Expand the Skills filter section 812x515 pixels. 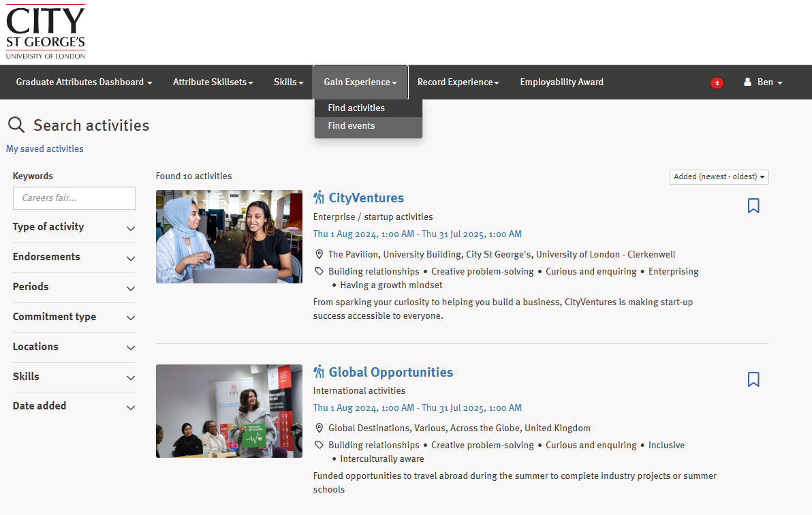[x=74, y=377]
